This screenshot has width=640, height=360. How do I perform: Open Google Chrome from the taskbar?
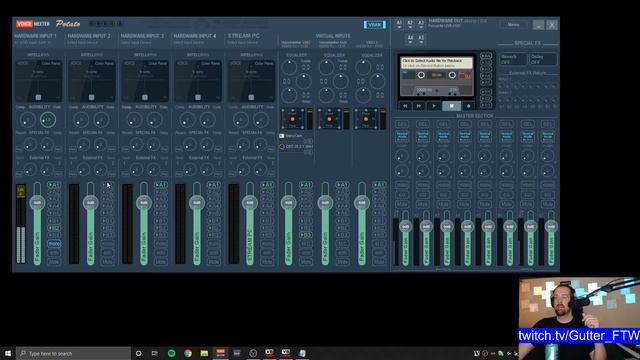(x=188, y=353)
